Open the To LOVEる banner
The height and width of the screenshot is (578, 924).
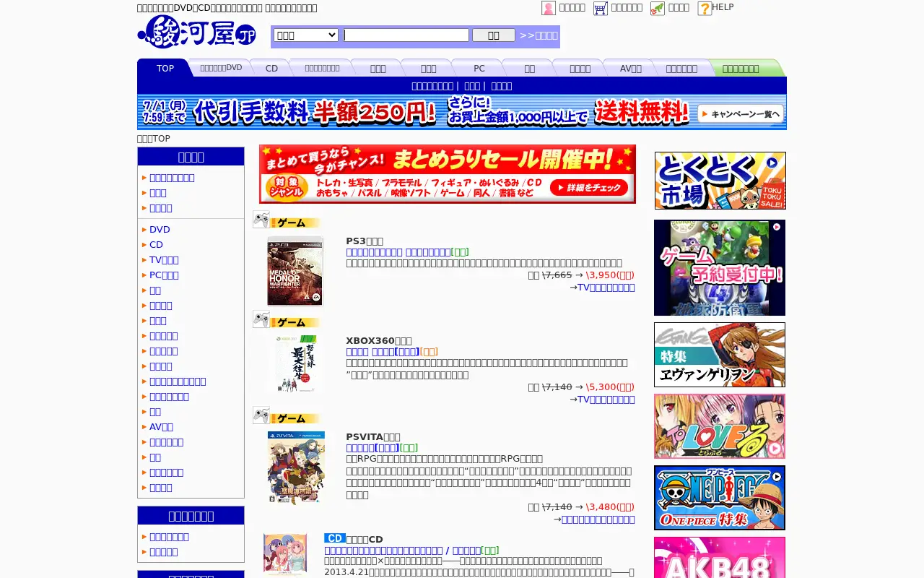click(720, 426)
